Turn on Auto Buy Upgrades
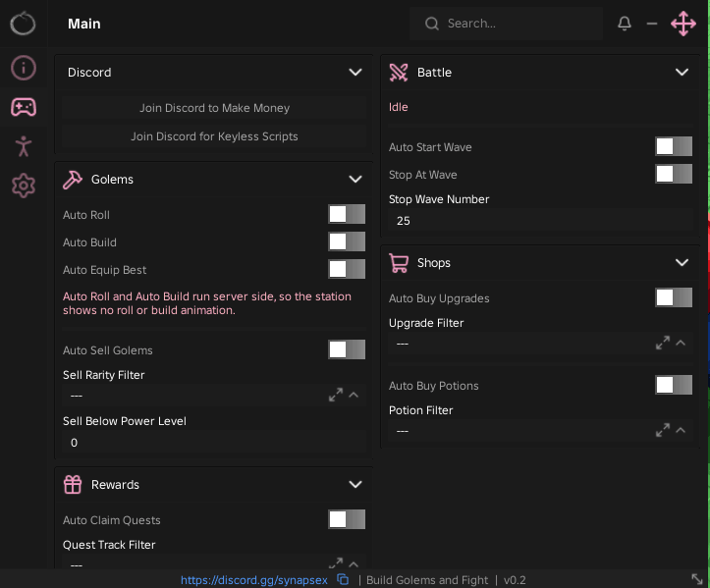This screenshot has height=588, width=710. point(674,297)
